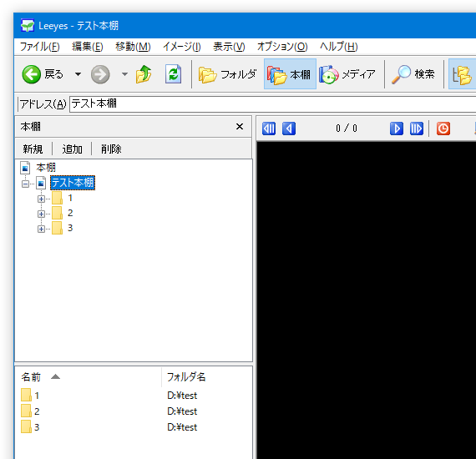Sort list by 名前 column header
The image size is (476, 459).
88,377
